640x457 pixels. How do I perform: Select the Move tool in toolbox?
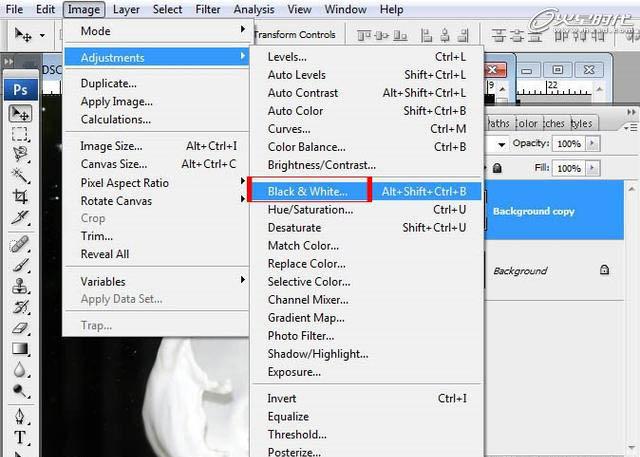(x=20, y=114)
